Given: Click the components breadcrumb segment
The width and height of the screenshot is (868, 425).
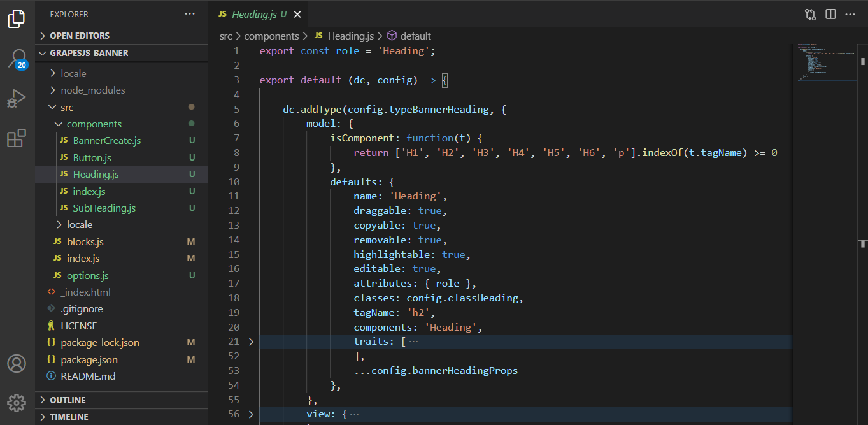Looking at the screenshot, I should click(x=271, y=36).
